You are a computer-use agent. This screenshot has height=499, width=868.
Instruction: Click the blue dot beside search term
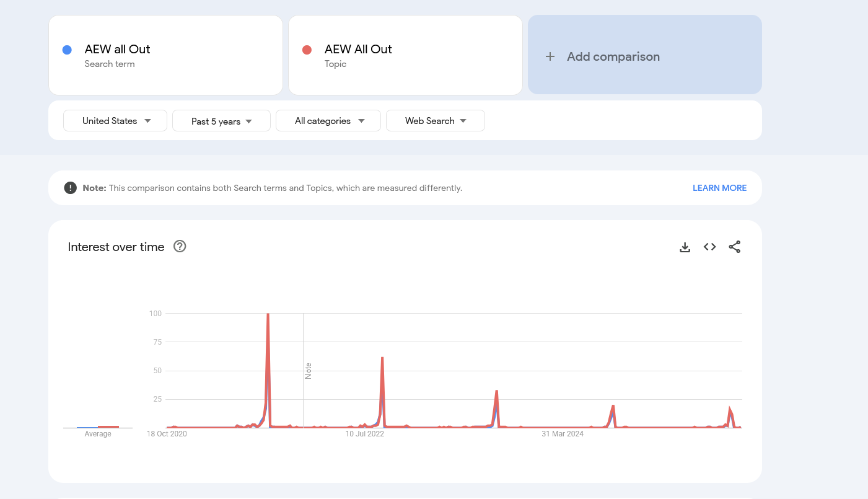67,50
